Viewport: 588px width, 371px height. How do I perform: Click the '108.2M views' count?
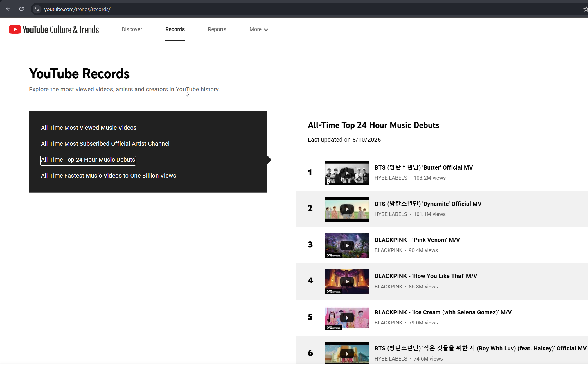click(x=429, y=178)
